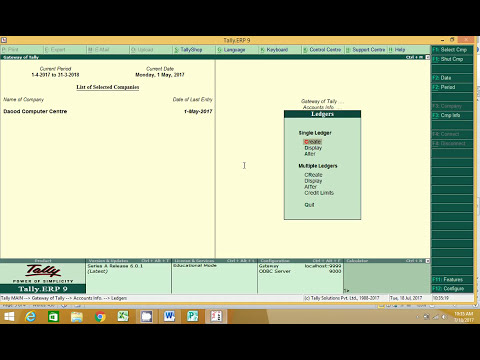The width and height of the screenshot is (480, 360).
Task: Click the taskbar clock
Action: (464, 317)
